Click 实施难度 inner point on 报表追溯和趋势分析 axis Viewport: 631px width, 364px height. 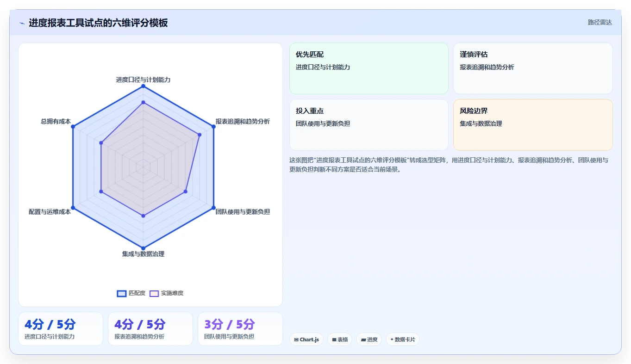point(200,135)
